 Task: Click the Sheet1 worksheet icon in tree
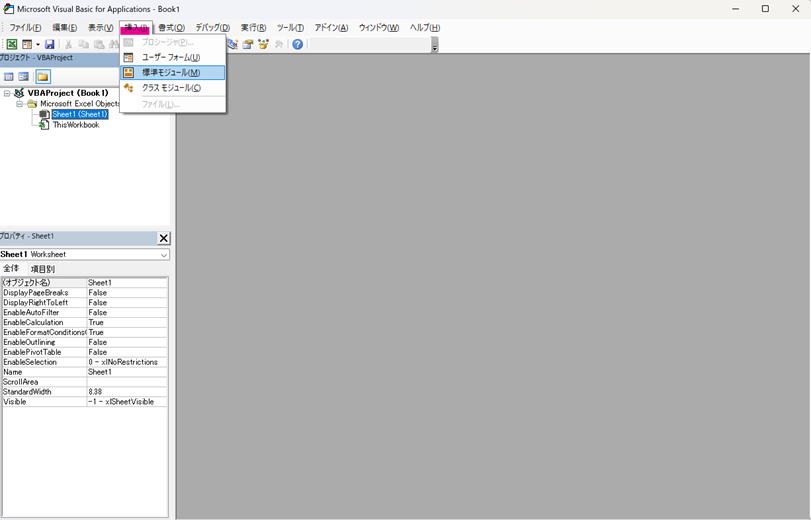coord(44,114)
